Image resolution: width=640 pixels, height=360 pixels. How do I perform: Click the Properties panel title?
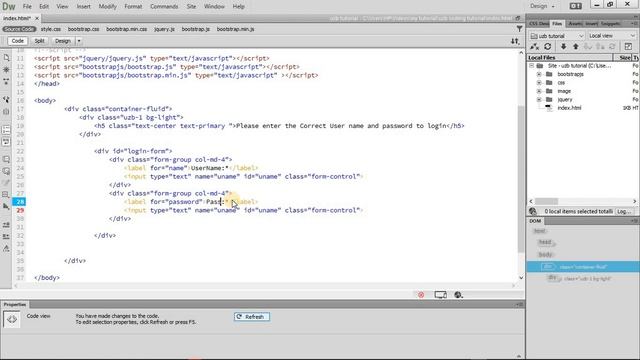[x=15, y=304]
